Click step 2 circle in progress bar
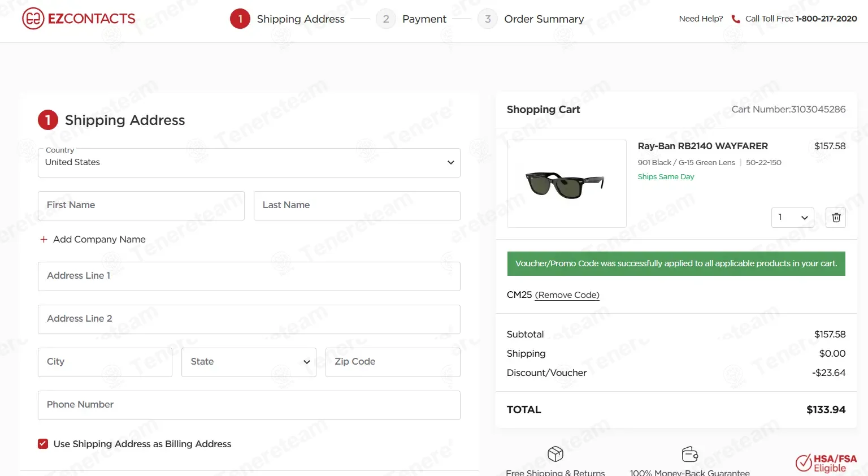This screenshot has width=868, height=476. 386,19
